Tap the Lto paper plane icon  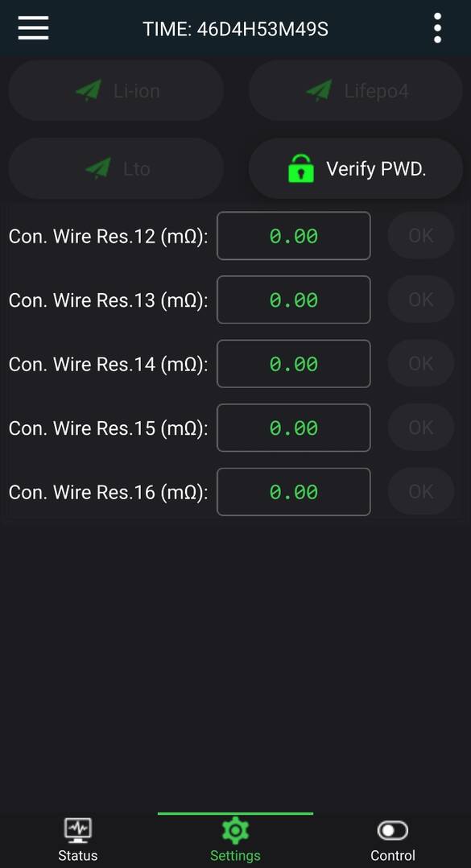pyautogui.click(x=98, y=168)
